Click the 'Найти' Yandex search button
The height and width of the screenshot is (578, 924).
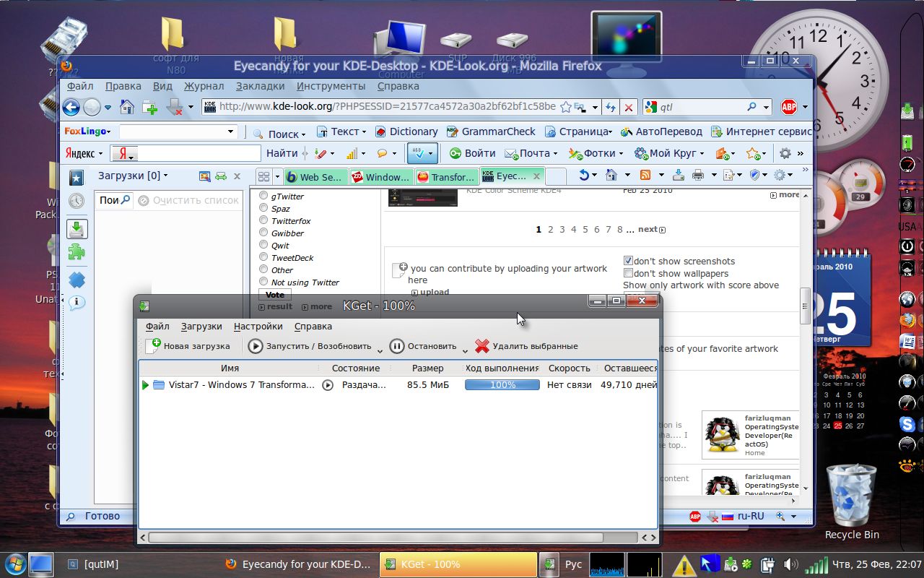click(282, 153)
